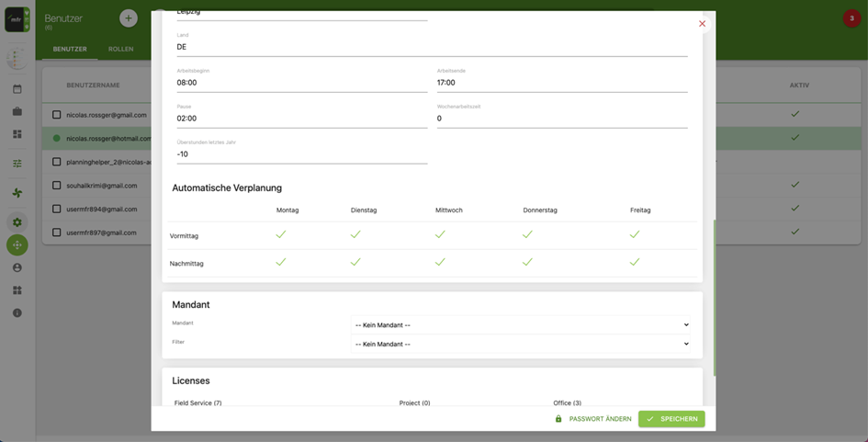The height and width of the screenshot is (442, 868).
Task: Edit the Land field showing DE
Action: click(x=432, y=47)
